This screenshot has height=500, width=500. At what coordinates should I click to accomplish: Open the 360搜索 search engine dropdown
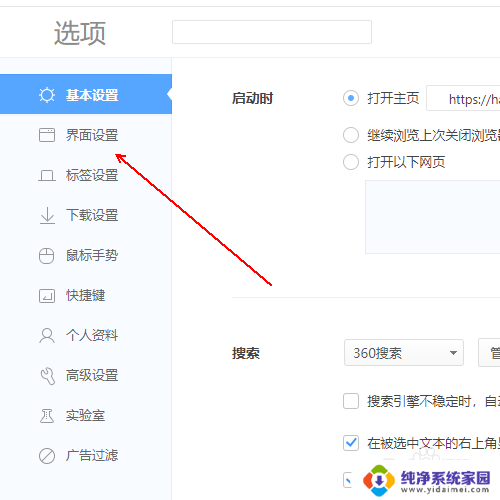pos(404,353)
